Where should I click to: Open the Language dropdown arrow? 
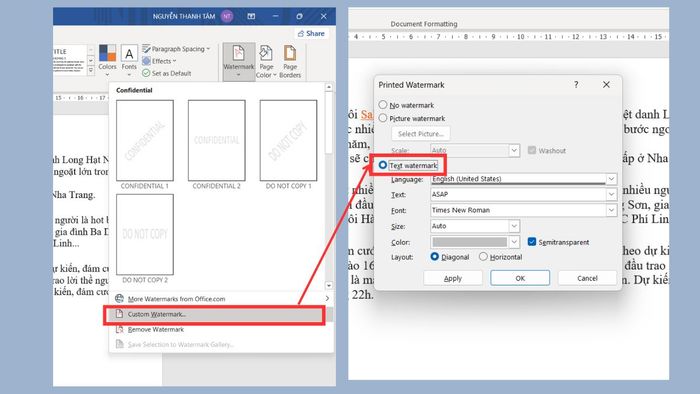[x=611, y=179]
